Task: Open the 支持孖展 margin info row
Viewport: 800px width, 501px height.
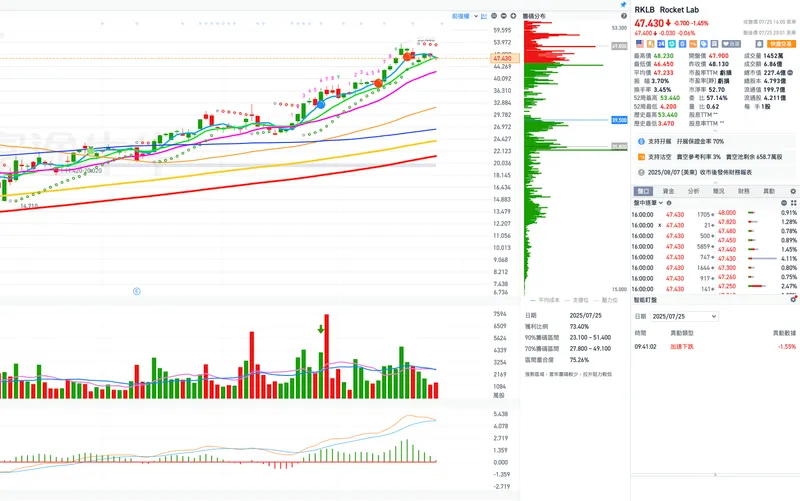Action: click(x=714, y=141)
